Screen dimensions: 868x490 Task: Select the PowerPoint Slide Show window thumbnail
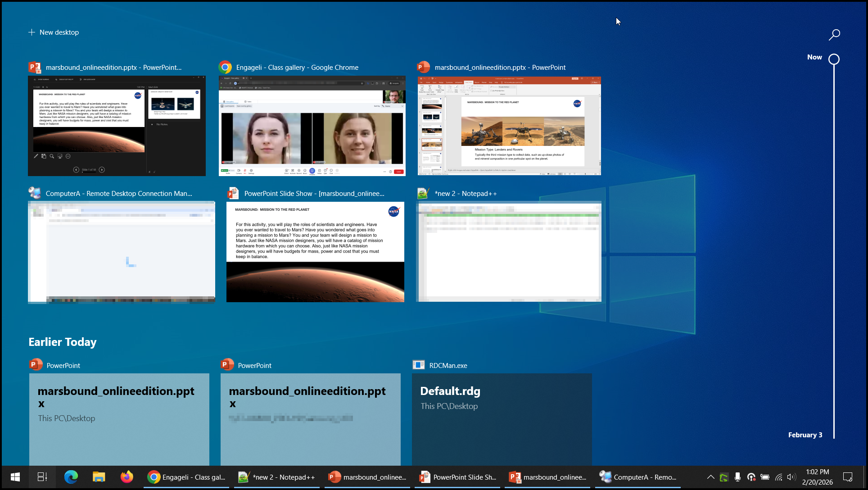point(315,252)
